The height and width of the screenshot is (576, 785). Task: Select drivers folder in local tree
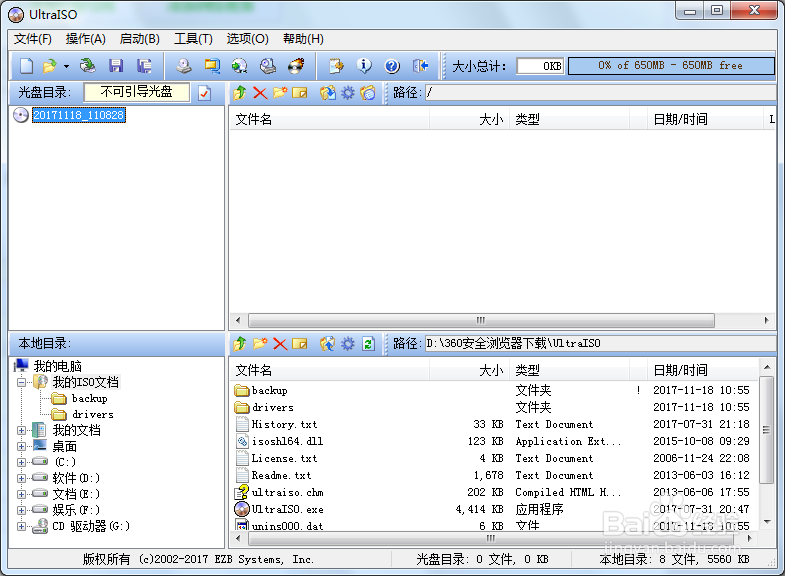[93, 414]
